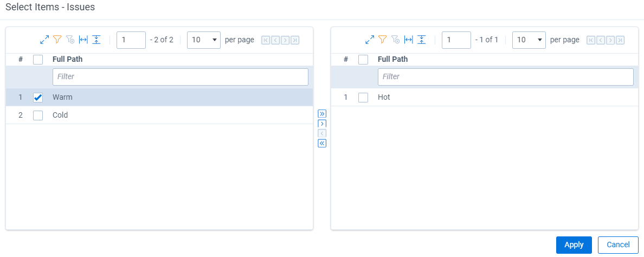Image resolution: width=644 pixels, height=257 pixels.
Task: Toggle select-all checkbox in left panel header
Action: (x=38, y=60)
